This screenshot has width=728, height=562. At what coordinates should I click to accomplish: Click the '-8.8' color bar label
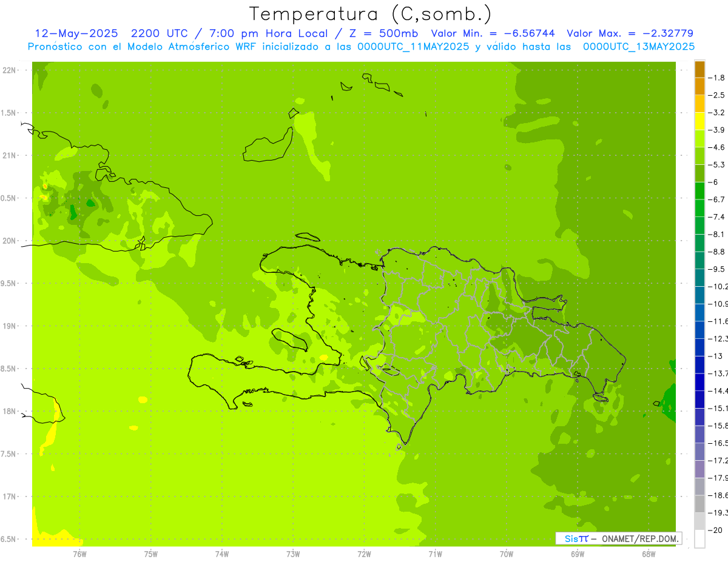coord(718,252)
